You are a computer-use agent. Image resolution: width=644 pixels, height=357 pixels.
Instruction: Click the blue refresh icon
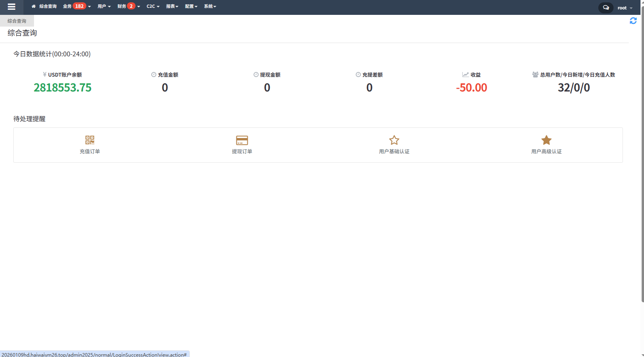click(x=633, y=21)
